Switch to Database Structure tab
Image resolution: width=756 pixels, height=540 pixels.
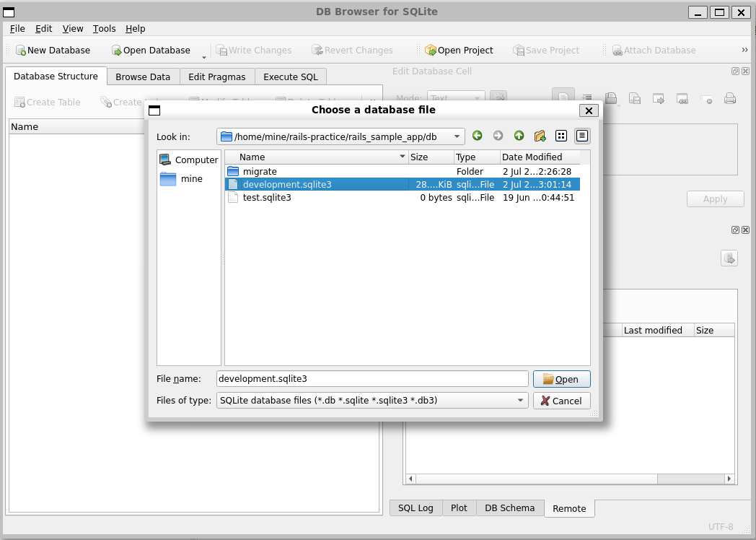click(x=56, y=77)
